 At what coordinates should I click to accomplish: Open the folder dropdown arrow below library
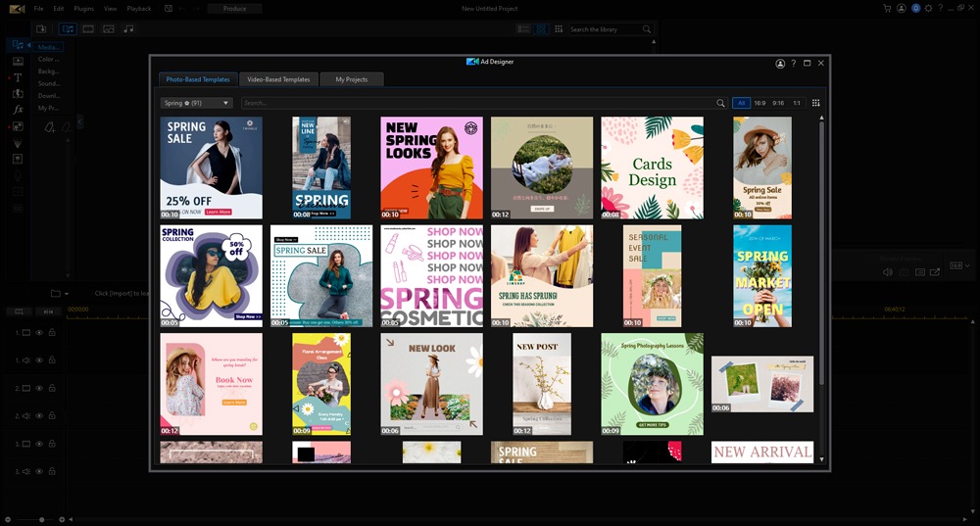67,294
